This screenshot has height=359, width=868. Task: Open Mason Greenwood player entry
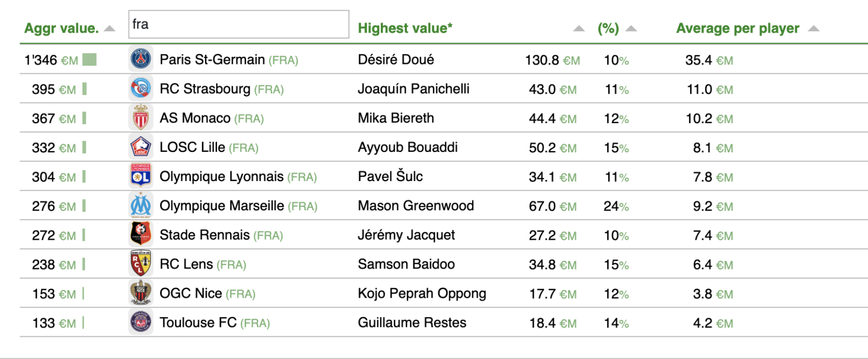pyautogui.click(x=416, y=206)
